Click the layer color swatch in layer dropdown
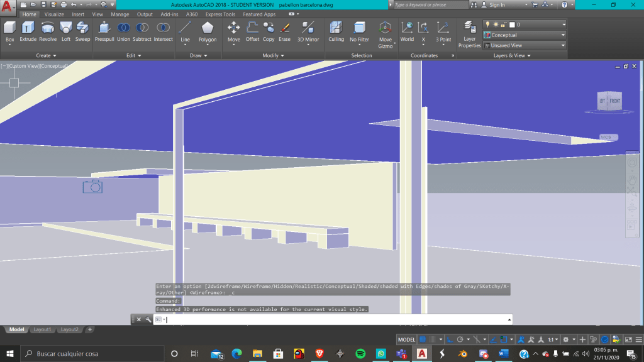 click(x=512, y=25)
